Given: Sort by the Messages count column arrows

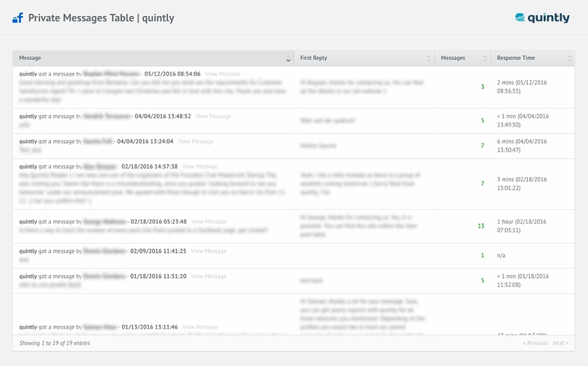Looking at the screenshot, I should pyautogui.click(x=485, y=59).
